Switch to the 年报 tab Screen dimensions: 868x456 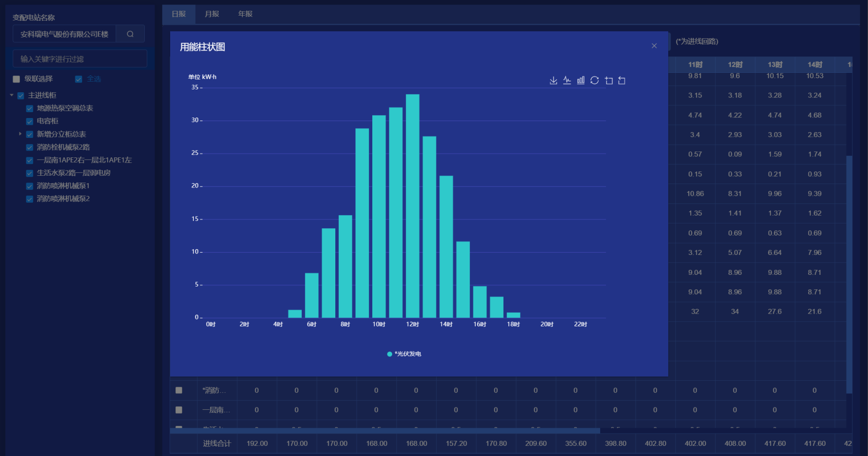[x=245, y=14]
